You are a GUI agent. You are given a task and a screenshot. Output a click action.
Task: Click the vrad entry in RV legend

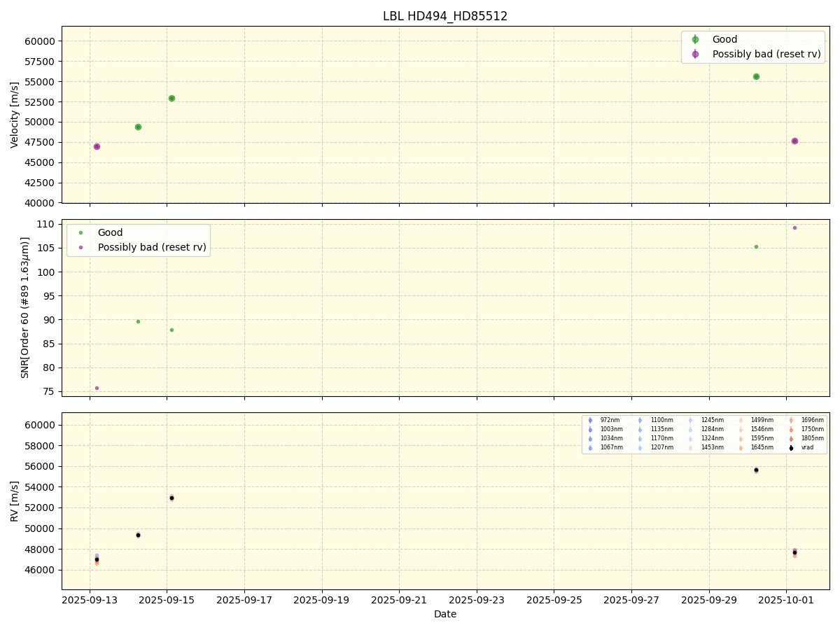click(x=791, y=447)
